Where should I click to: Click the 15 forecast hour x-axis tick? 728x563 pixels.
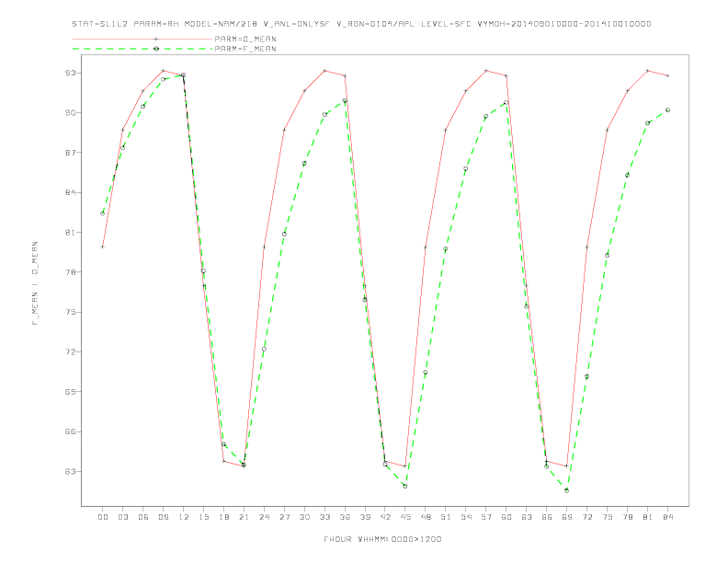(203, 517)
